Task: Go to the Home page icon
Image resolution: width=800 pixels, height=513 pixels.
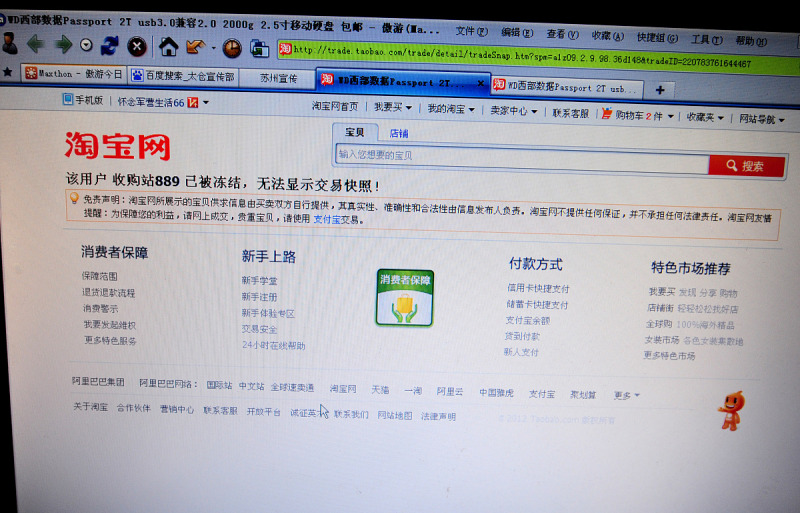Action: pos(168,47)
